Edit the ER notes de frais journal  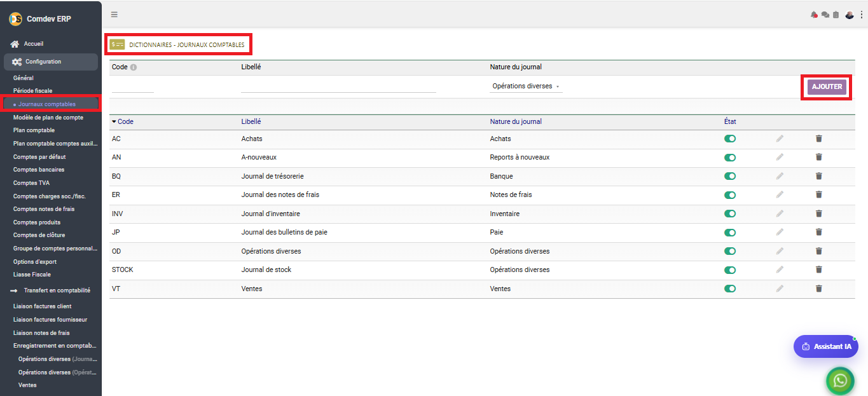coord(780,195)
